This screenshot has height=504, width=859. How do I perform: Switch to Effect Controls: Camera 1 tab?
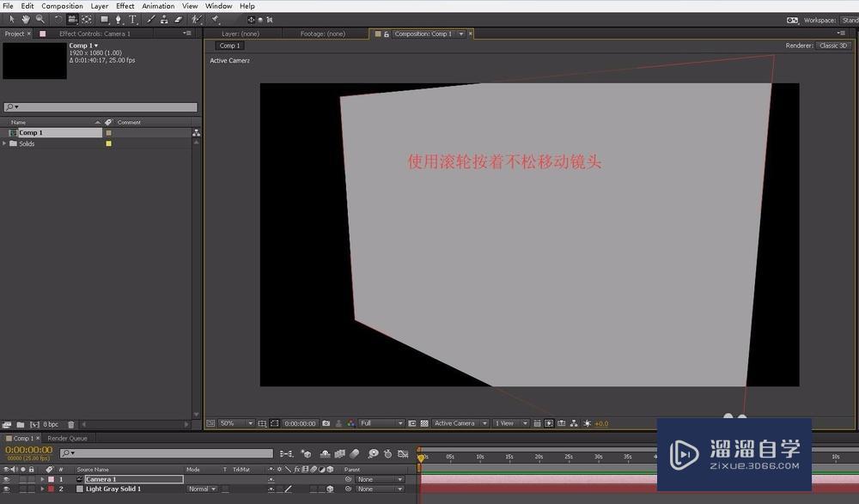click(94, 33)
